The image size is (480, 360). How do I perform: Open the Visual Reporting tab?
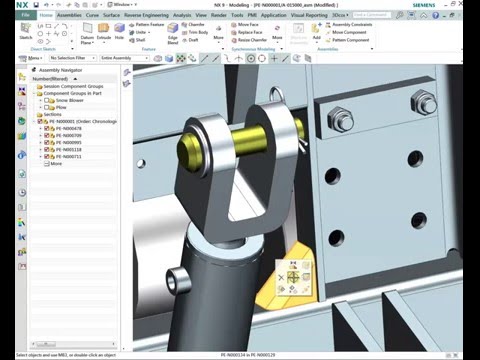click(x=309, y=15)
